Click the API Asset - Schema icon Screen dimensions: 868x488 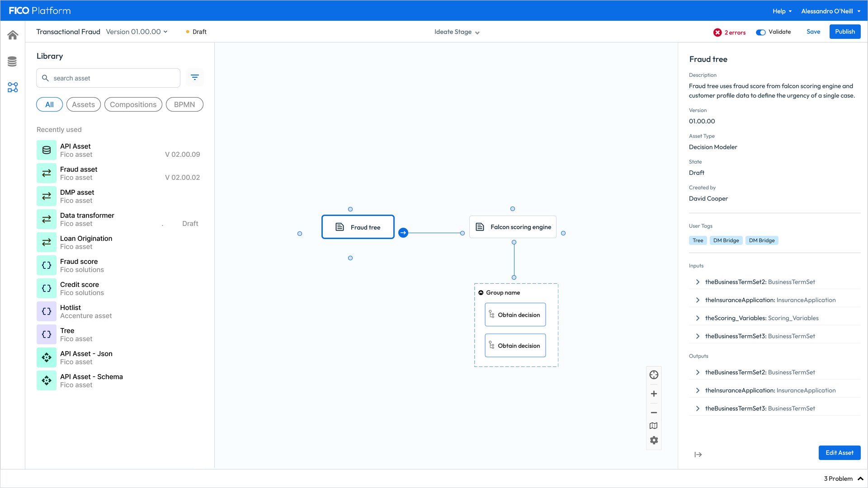[47, 380]
